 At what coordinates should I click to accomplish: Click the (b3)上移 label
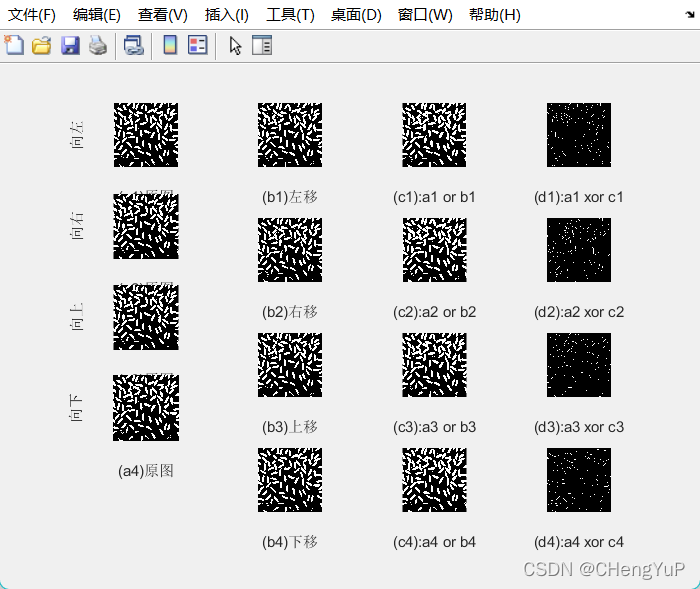[x=290, y=427]
